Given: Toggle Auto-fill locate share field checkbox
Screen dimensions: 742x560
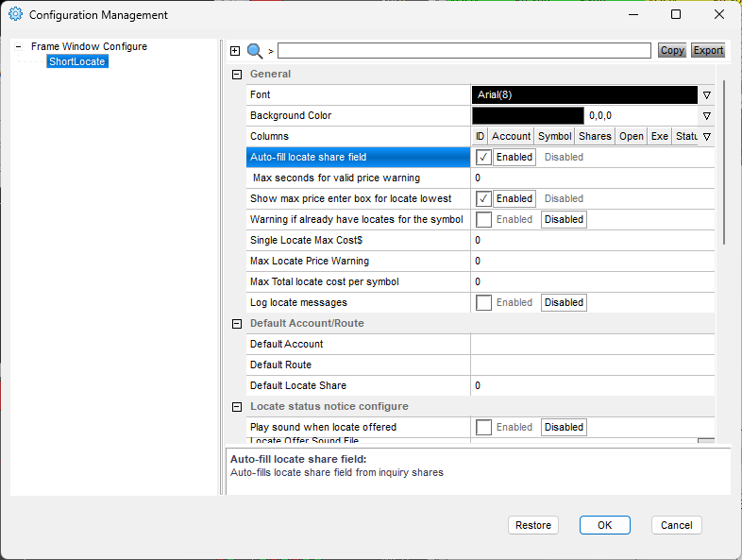Looking at the screenshot, I should 483,158.
